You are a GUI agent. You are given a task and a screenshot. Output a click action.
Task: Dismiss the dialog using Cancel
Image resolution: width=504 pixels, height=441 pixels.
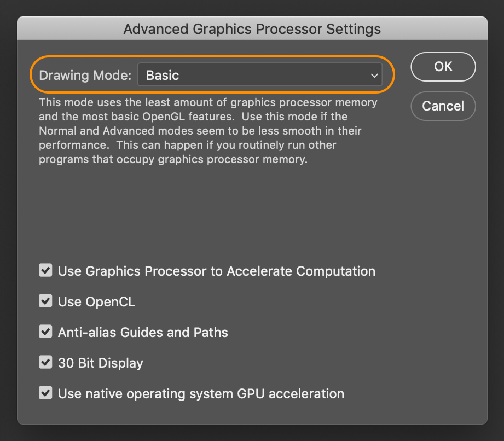coord(443,106)
